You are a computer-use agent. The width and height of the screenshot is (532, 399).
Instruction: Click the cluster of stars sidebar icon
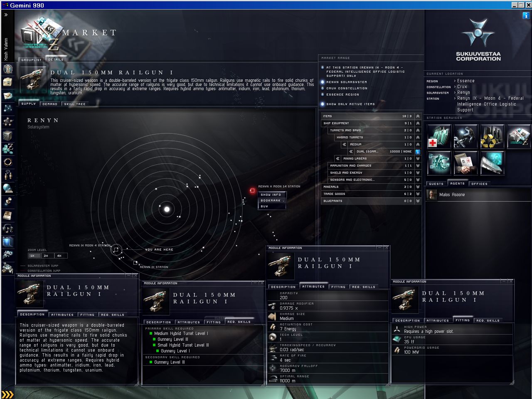click(x=7, y=122)
